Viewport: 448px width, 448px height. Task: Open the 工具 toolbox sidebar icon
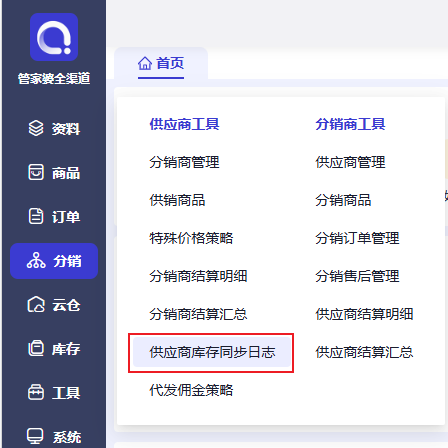pos(36,392)
